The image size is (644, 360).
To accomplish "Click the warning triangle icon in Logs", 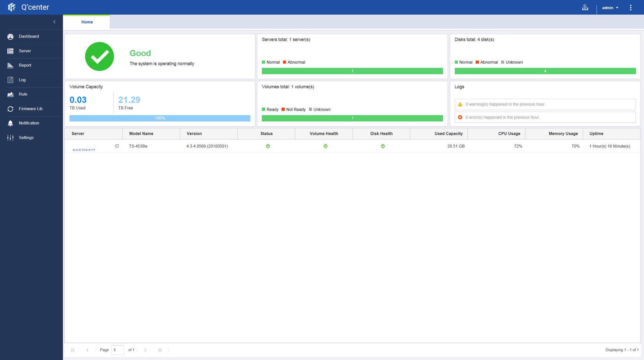I will [x=460, y=104].
